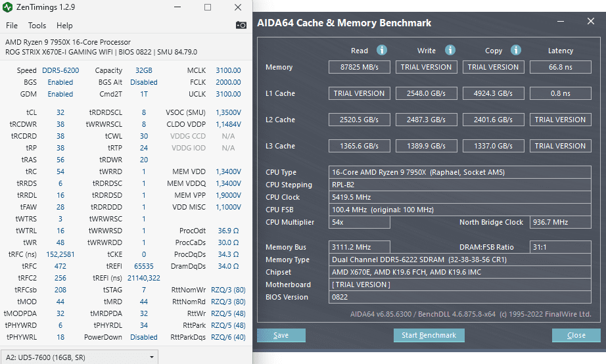Click the Close button in AIDA64
The width and height of the screenshot is (606, 364).
point(576,335)
